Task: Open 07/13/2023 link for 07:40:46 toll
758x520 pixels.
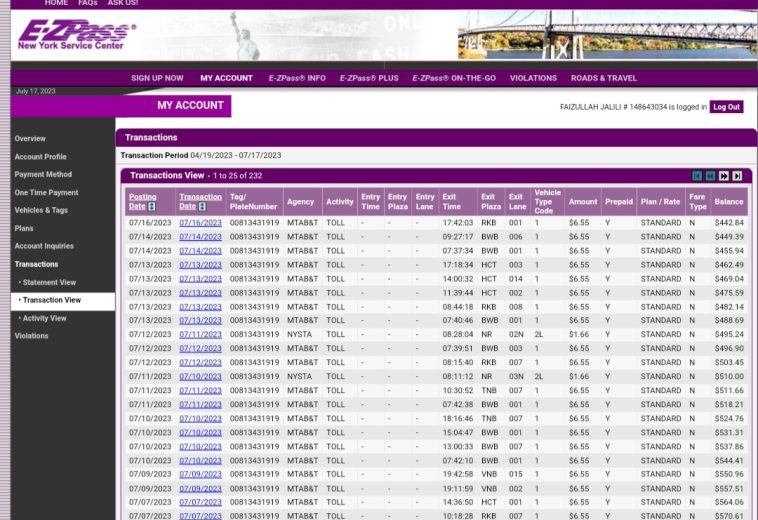Action: [x=200, y=320]
